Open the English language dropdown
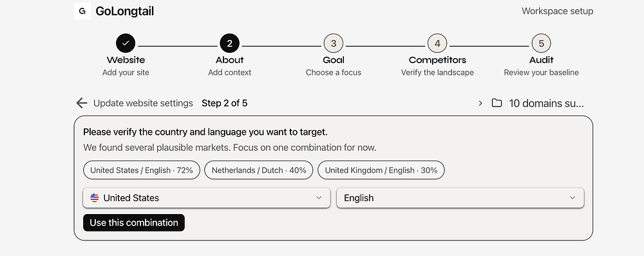The image size is (644, 256). pyautogui.click(x=460, y=198)
